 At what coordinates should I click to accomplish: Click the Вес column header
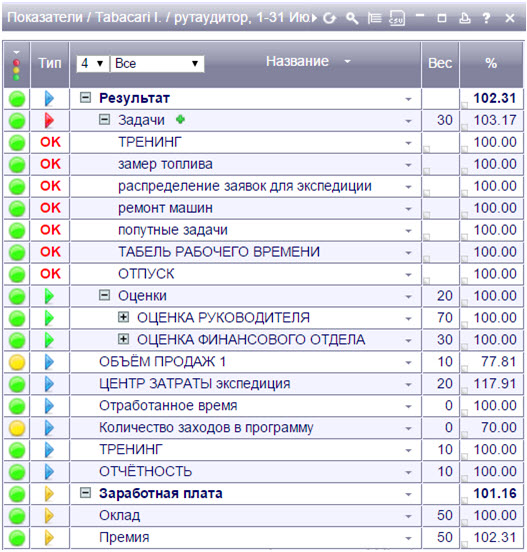440,63
